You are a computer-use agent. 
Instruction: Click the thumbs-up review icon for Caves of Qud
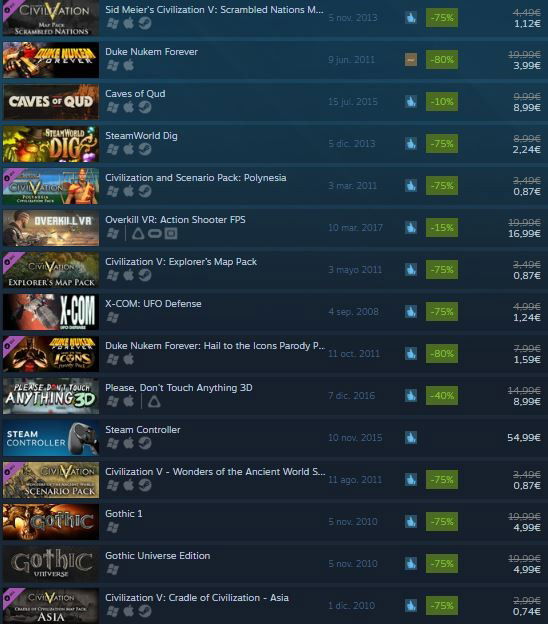[x=411, y=101]
